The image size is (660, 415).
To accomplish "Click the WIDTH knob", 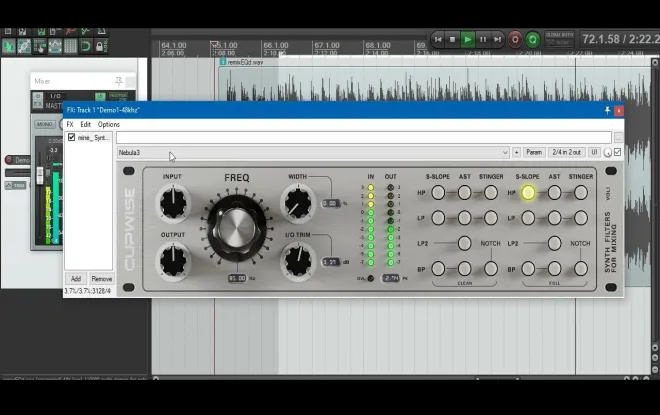I will (298, 203).
